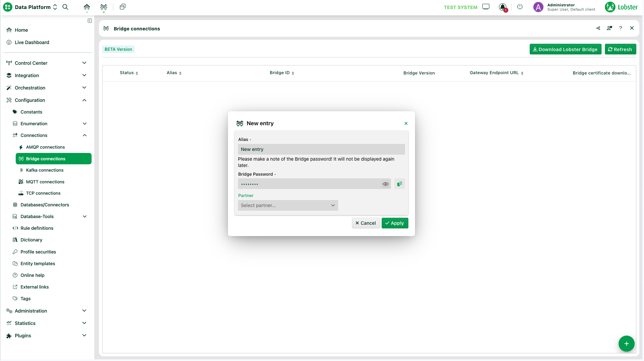This screenshot has height=361, width=644.
Task: Click the share icon in header
Action: (598, 28)
